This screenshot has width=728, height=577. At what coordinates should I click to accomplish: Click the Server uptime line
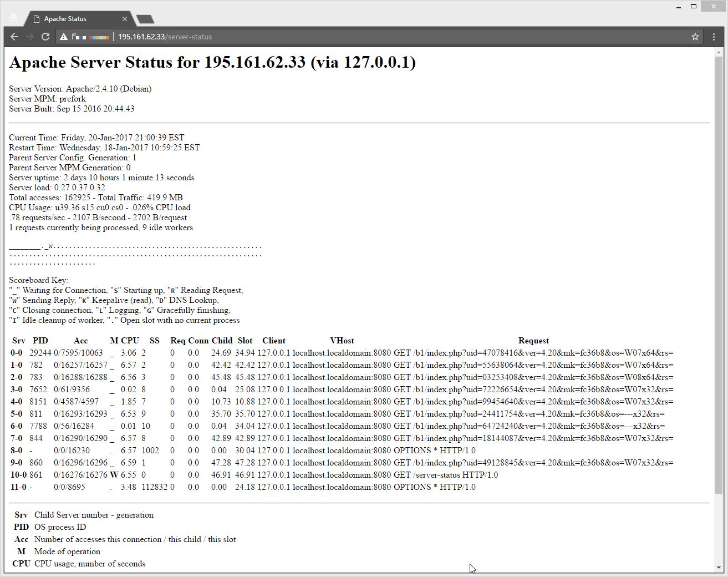101,178
